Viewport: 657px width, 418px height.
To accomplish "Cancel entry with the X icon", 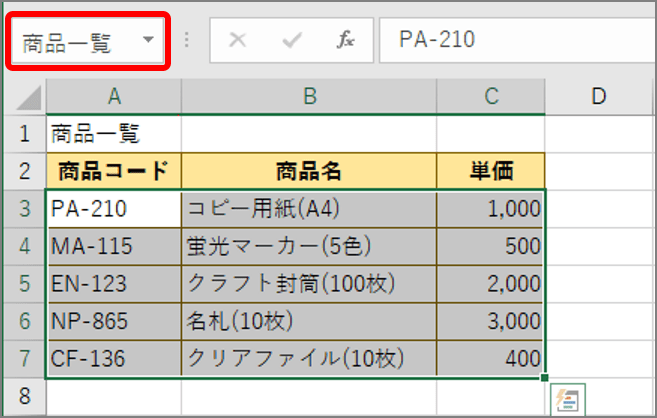I will (x=238, y=40).
